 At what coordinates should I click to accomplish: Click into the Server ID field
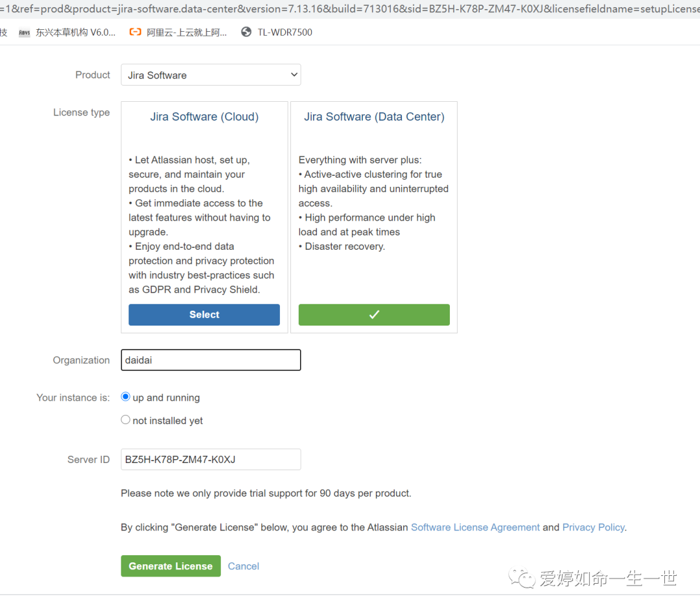coord(211,459)
